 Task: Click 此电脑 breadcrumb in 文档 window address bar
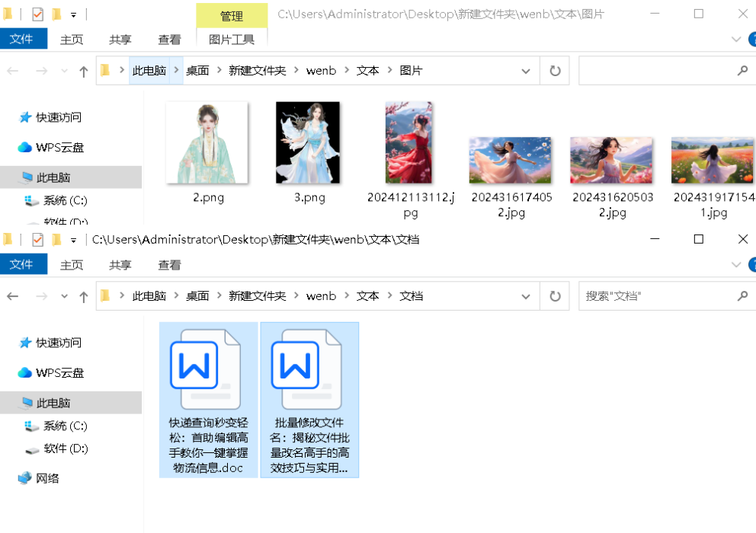point(149,296)
